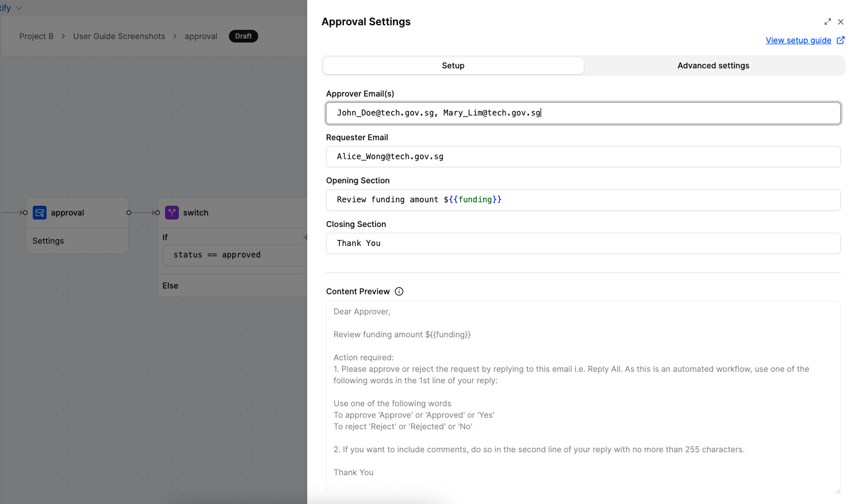Click the approval node input connector
Screen dimensions: 858x504
click(25, 213)
